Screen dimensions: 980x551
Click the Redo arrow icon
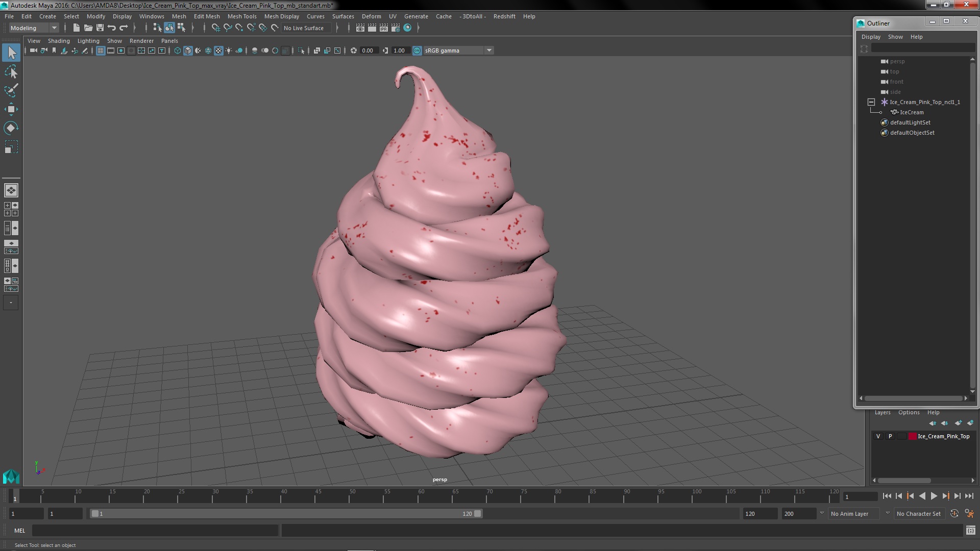pos(124,28)
